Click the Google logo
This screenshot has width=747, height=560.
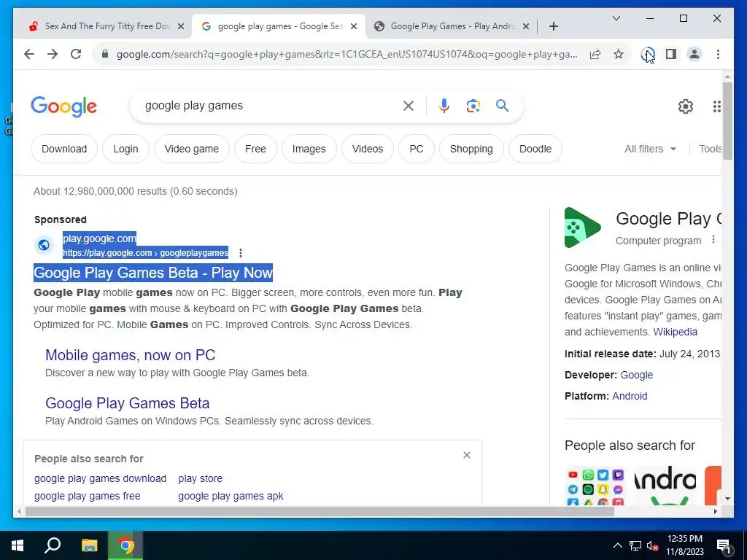[x=64, y=106]
